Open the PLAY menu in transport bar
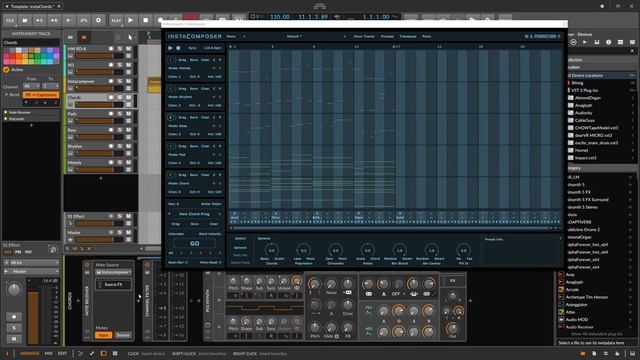Image resolution: width=640 pixels, height=360 pixels. pos(116,20)
